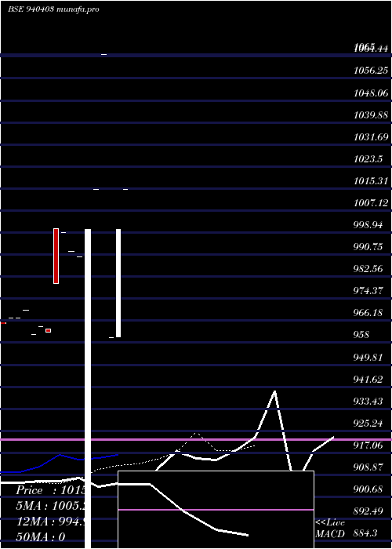Screen dimensions: 392x549
Task: Click the 933.43 price axis label
Action: click(x=368, y=401)
